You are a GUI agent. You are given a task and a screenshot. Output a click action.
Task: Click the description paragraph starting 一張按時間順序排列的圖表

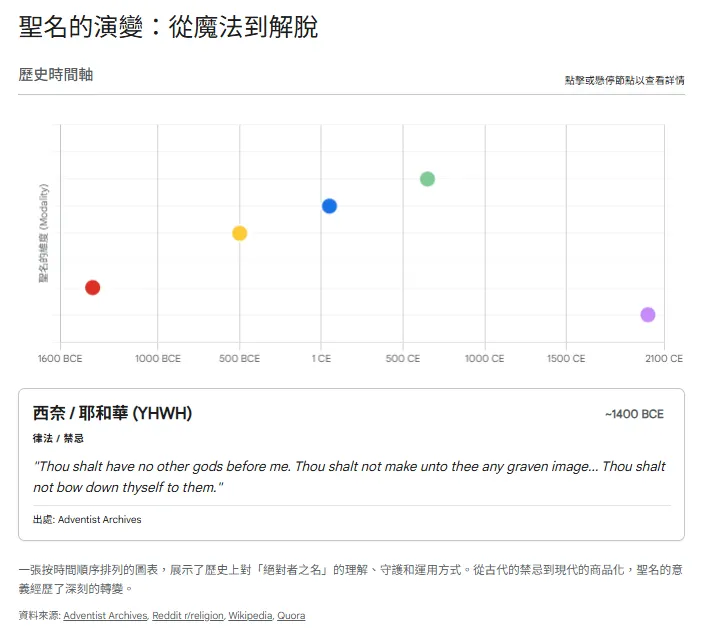point(351,579)
